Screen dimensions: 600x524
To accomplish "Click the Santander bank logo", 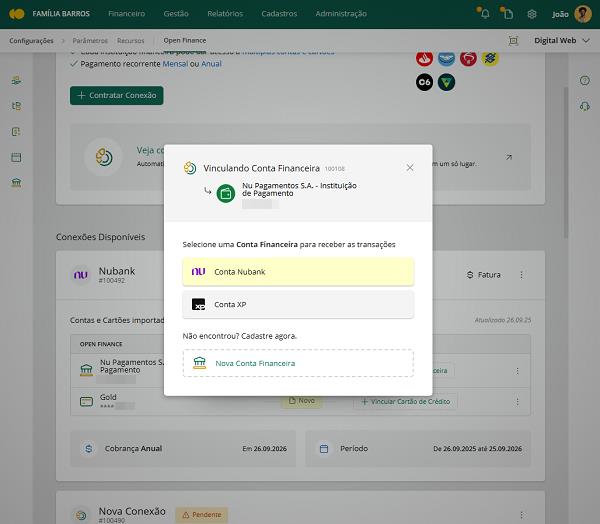I will (424, 59).
